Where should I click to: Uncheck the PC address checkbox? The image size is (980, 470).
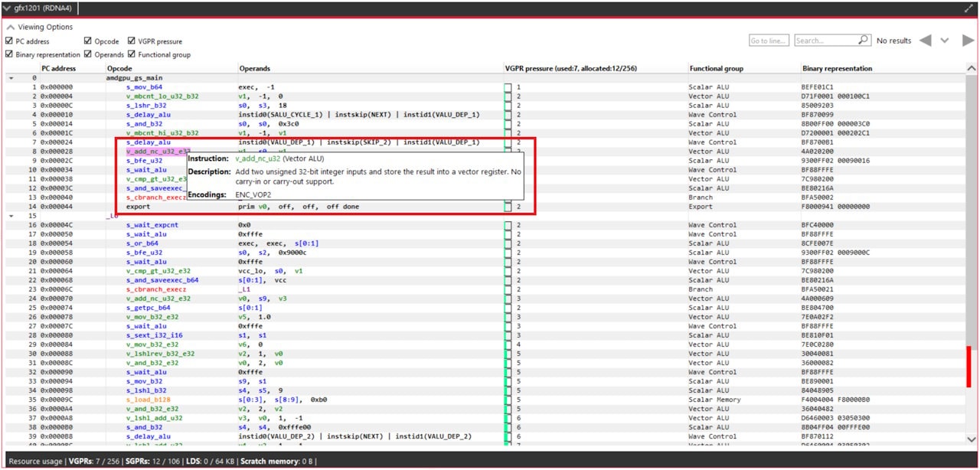(8, 41)
